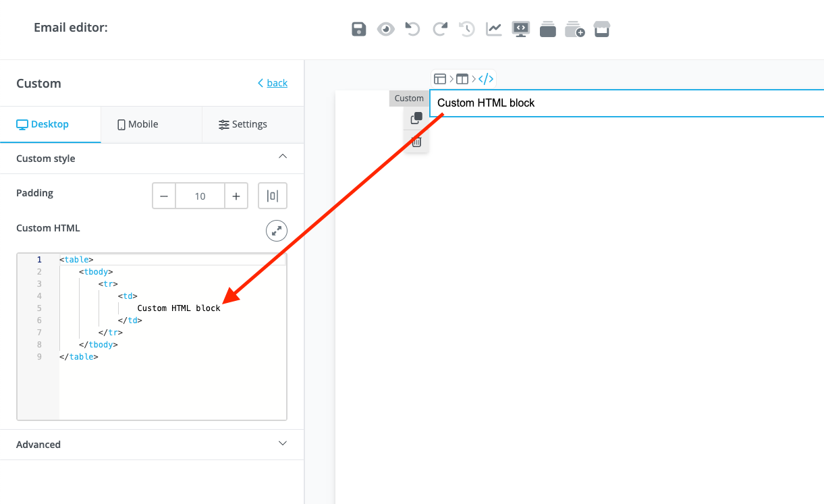Increase padding with the plus button
Image resolution: width=824 pixels, height=504 pixels.
[236, 196]
